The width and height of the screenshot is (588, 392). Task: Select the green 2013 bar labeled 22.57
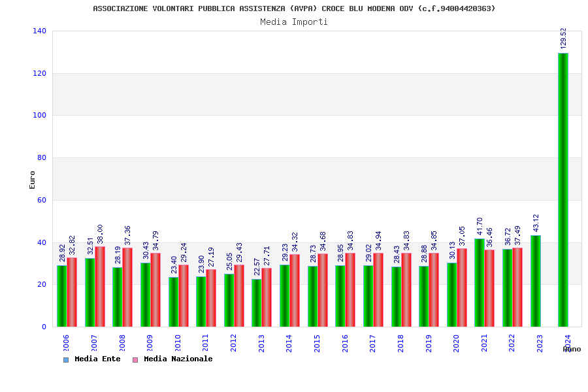coord(256,302)
